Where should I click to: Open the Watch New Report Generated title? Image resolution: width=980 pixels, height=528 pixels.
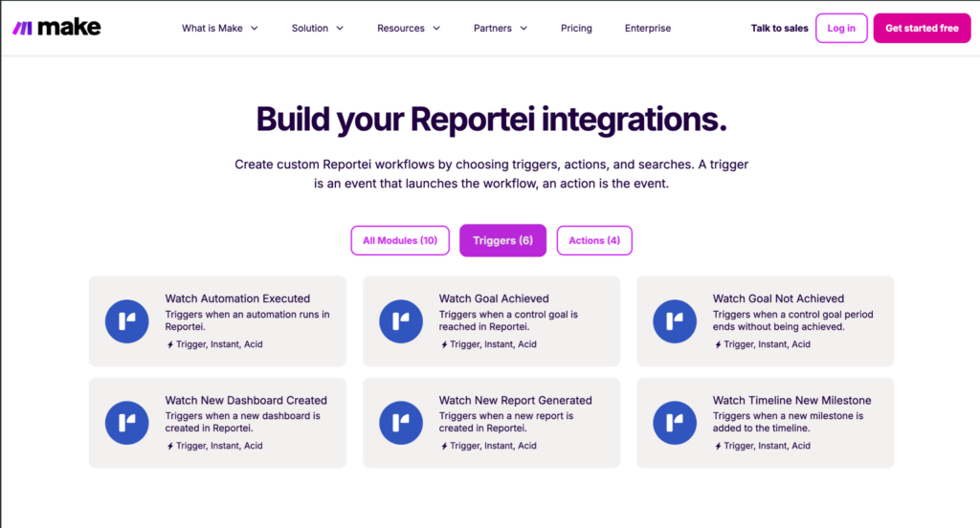(515, 401)
